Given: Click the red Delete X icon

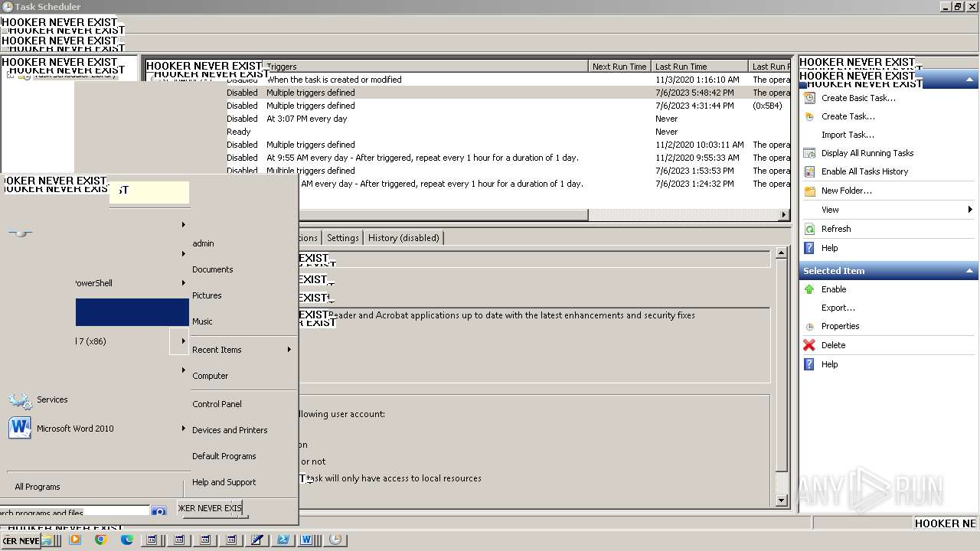Looking at the screenshot, I should coord(809,345).
